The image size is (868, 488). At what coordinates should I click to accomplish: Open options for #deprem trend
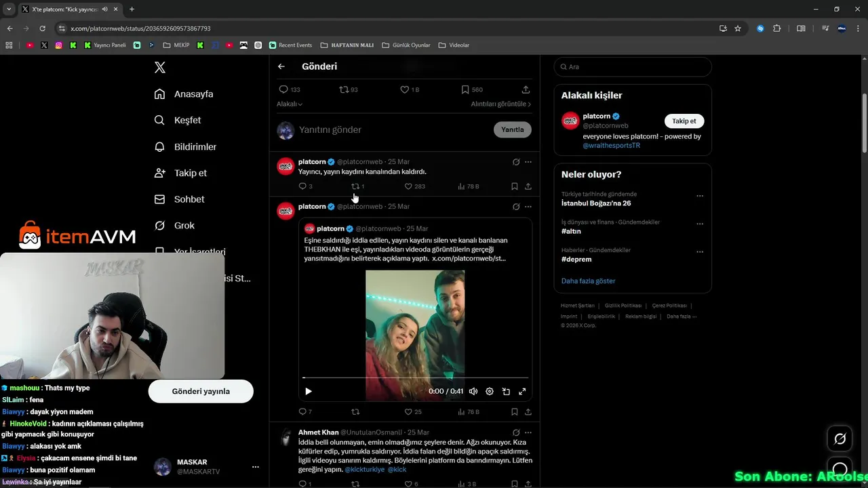coord(700,251)
